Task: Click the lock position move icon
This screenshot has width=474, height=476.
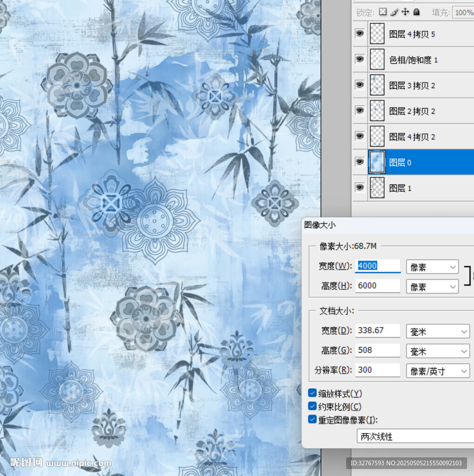Action: (x=405, y=12)
